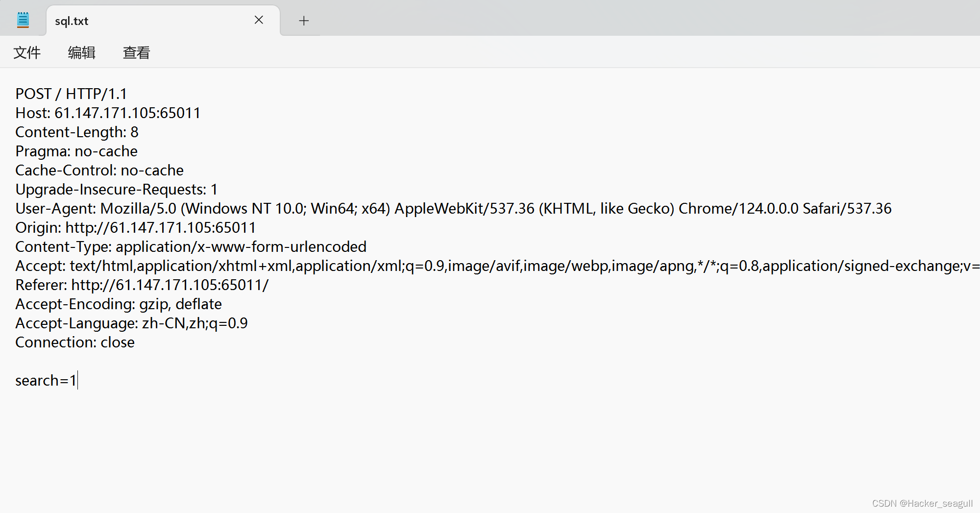Click the Content-Type header line
The image size is (980, 513).
click(191, 246)
